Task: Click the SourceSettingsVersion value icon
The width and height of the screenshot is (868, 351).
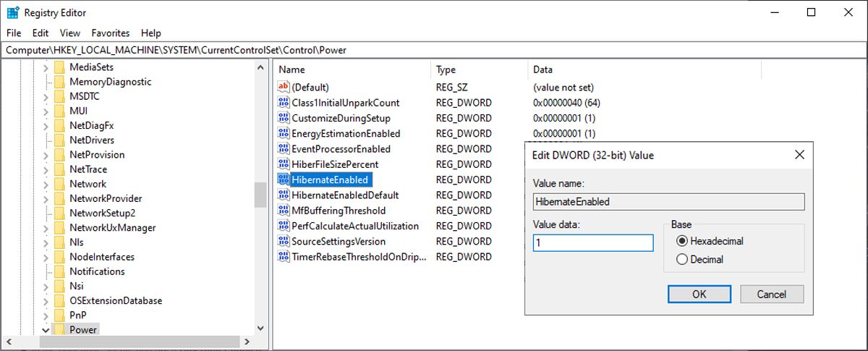Action: 283,241
